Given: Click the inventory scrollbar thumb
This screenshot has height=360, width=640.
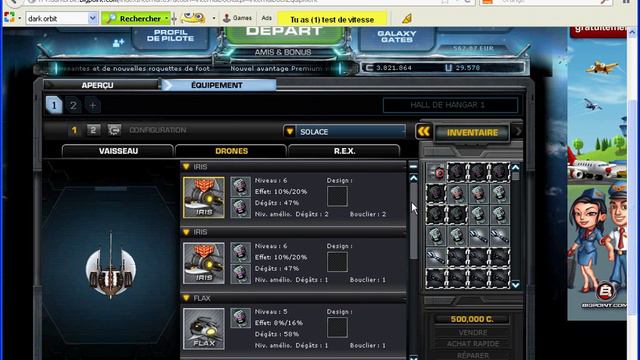Looking at the screenshot, I should click(x=516, y=176).
